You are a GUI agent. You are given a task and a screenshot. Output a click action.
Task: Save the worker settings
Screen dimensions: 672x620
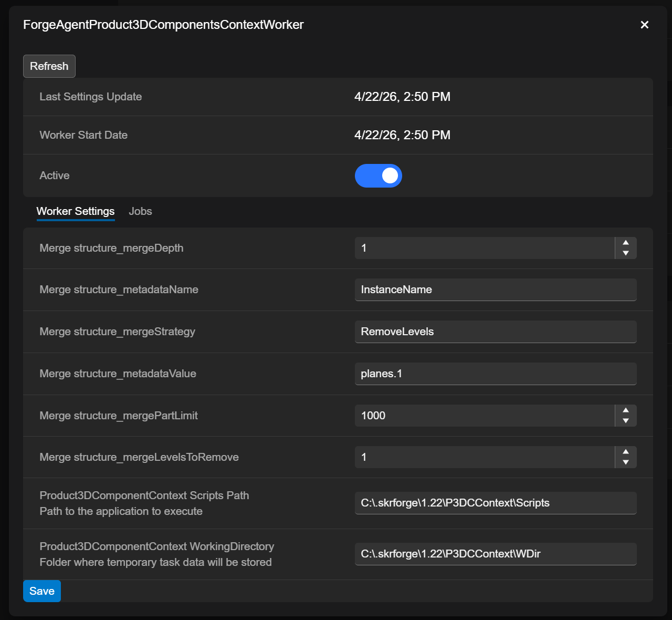coord(42,591)
